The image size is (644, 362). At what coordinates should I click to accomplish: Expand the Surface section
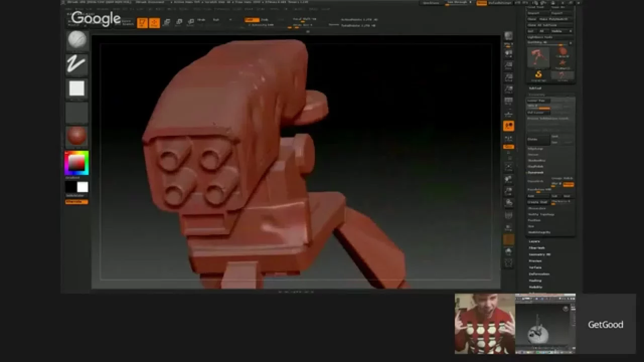(535, 267)
